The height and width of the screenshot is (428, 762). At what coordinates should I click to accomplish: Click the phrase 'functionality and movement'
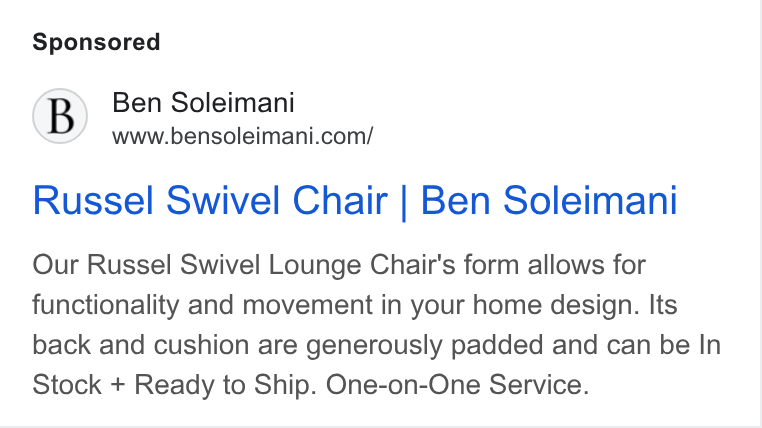[202, 305]
